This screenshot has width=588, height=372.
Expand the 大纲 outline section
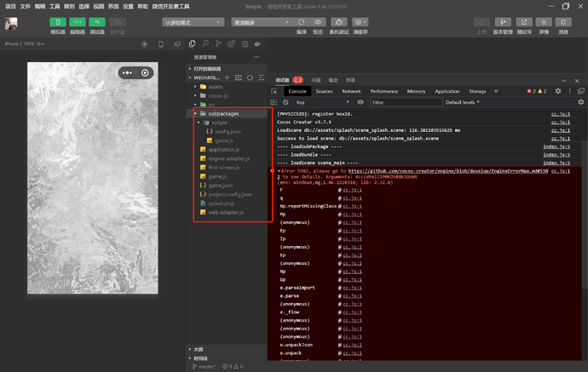(x=226, y=349)
